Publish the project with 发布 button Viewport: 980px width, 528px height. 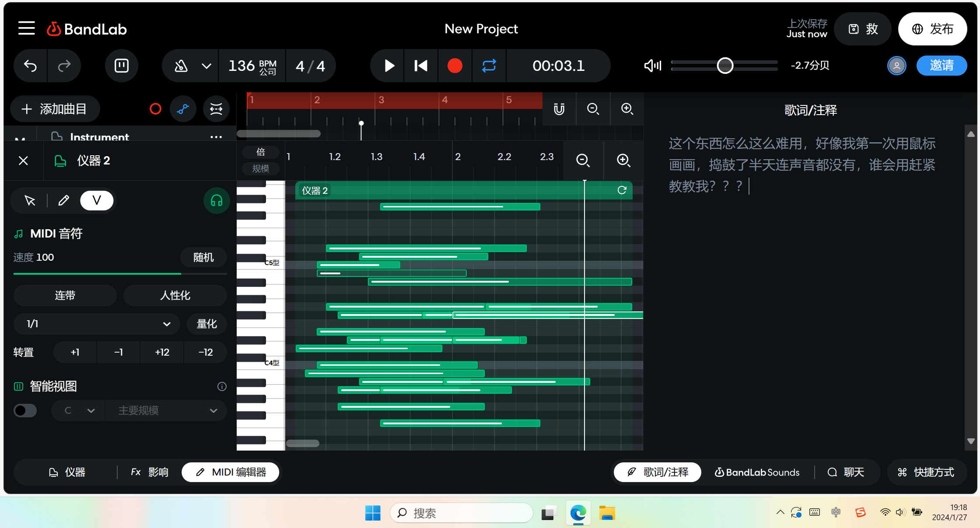932,29
